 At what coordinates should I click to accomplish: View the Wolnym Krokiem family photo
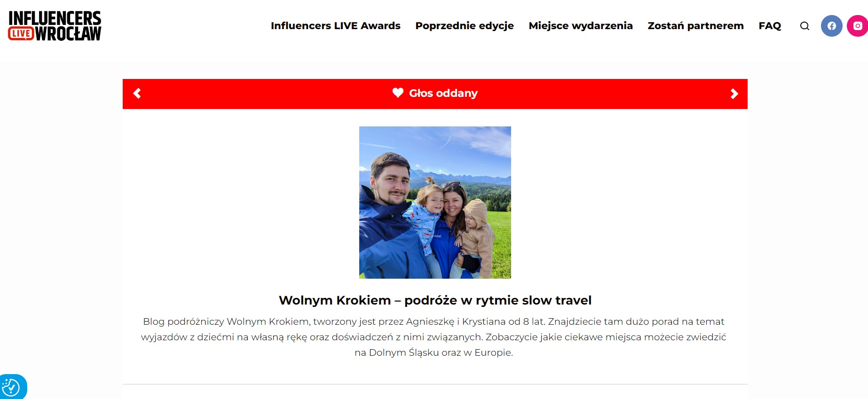point(435,203)
